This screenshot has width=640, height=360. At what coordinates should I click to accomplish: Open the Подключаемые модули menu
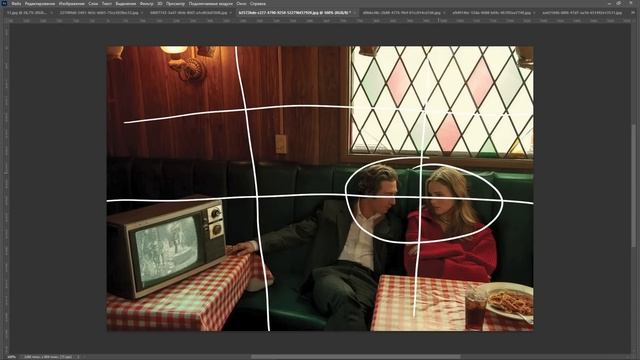tap(211, 4)
